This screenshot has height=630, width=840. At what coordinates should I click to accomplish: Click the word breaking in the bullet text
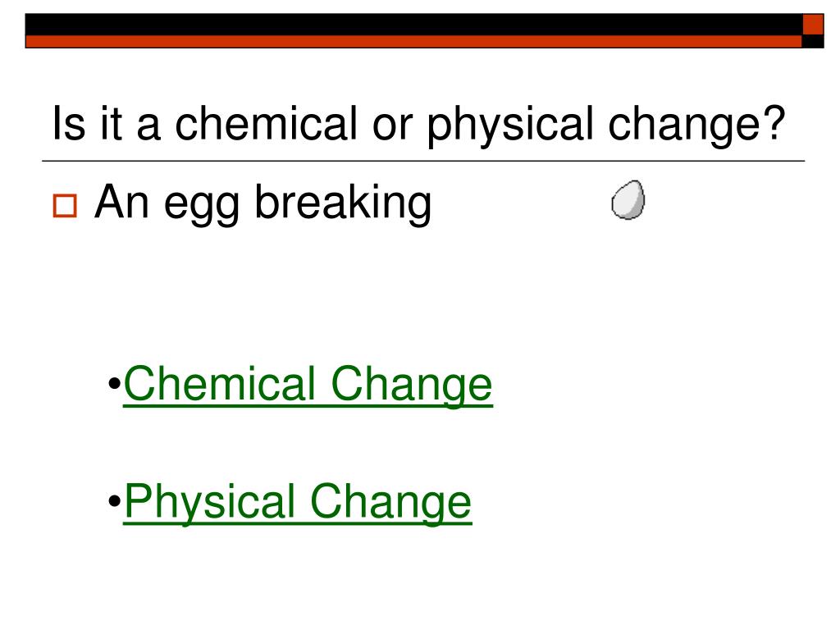343,203
